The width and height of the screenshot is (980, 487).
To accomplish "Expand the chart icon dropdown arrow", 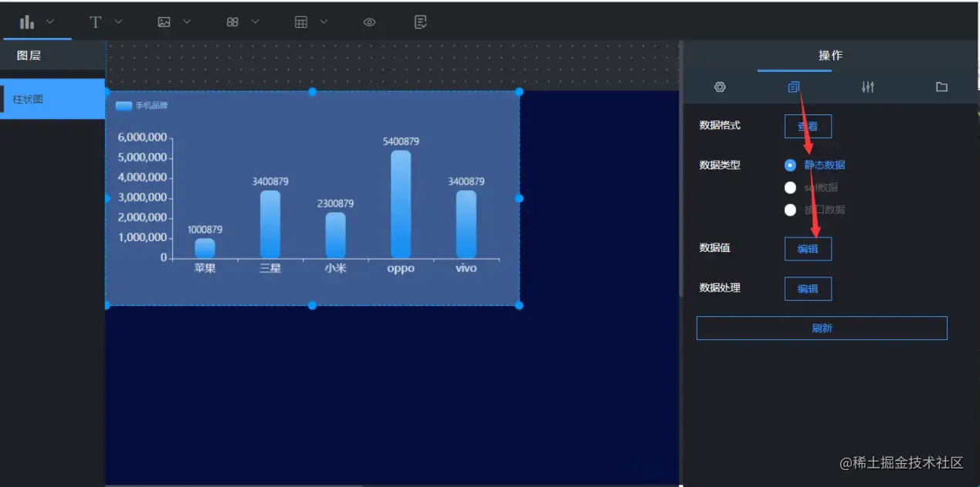I will pos(50,22).
